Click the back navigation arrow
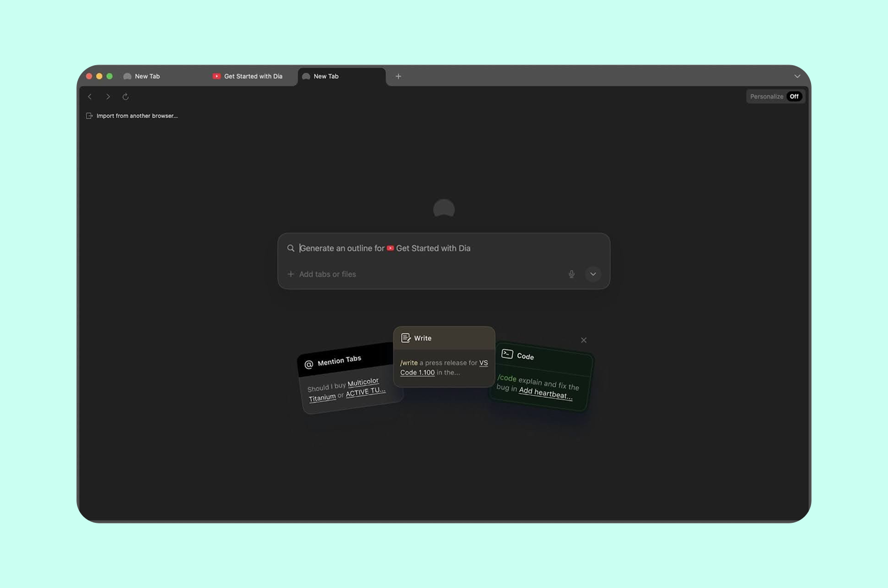The image size is (888, 588). 90,97
